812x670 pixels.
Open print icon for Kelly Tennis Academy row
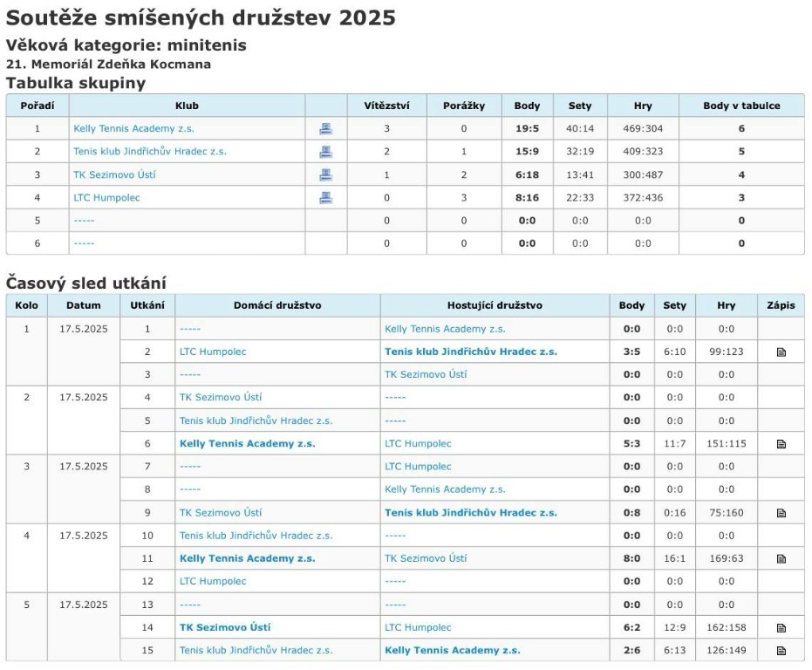(x=325, y=128)
